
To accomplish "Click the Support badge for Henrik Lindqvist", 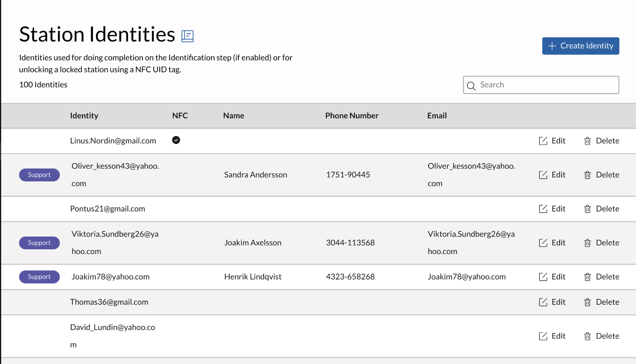I will [x=39, y=277].
